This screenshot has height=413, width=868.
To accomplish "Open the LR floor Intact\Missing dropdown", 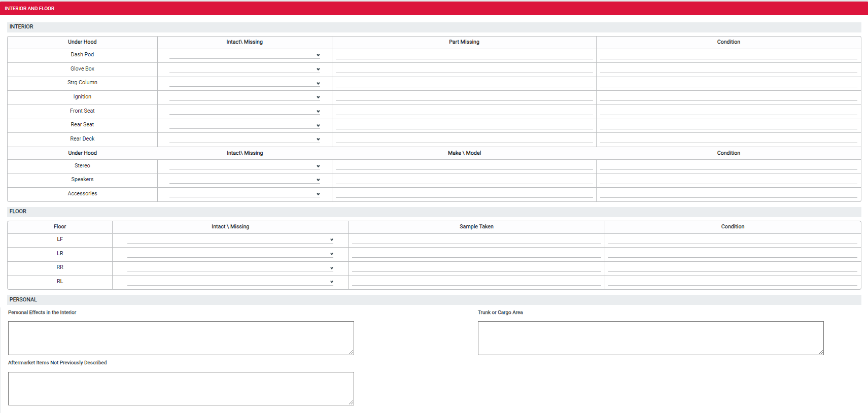I will coord(230,254).
